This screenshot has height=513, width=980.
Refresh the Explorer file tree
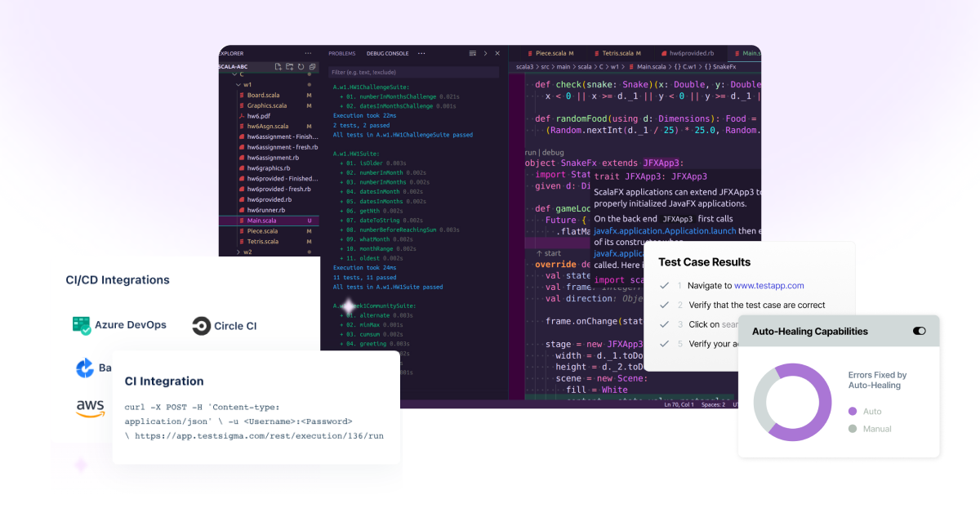(x=301, y=67)
